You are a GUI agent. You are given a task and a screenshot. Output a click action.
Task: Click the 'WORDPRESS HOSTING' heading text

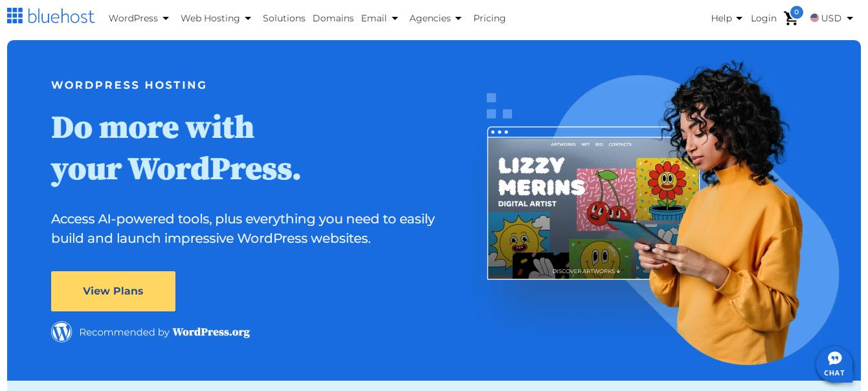pos(129,85)
